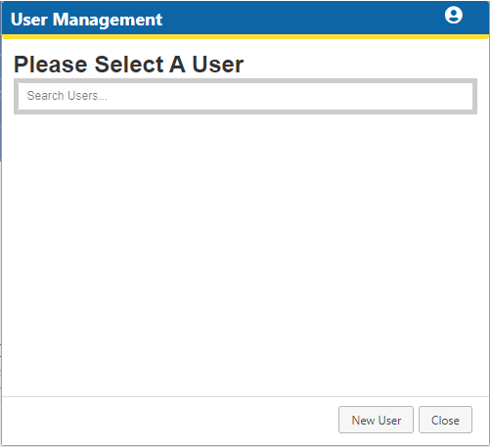Close the User Management dialog
Viewport: 491px width, 448px height.
click(x=445, y=420)
